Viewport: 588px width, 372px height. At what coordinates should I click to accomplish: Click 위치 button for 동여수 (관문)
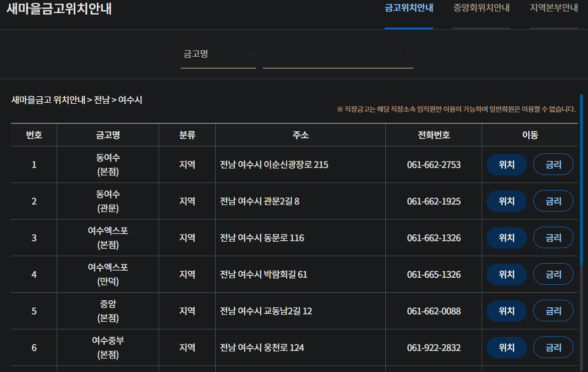[507, 201]
